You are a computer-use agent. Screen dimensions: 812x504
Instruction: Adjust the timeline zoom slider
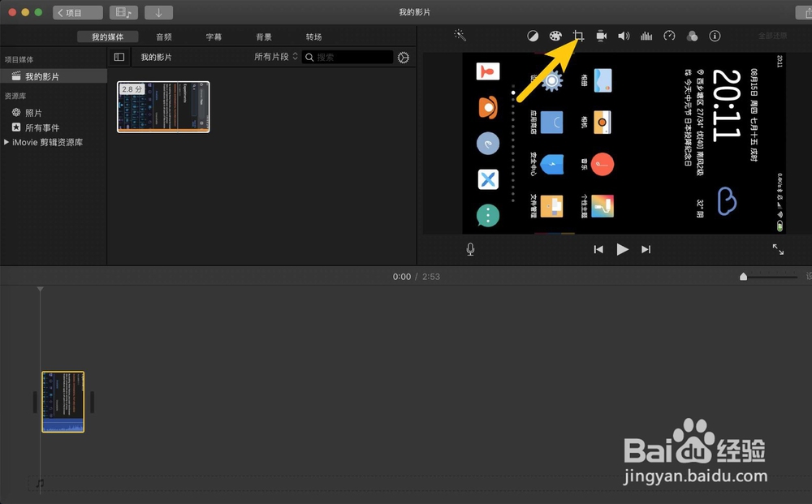(743, 276)
